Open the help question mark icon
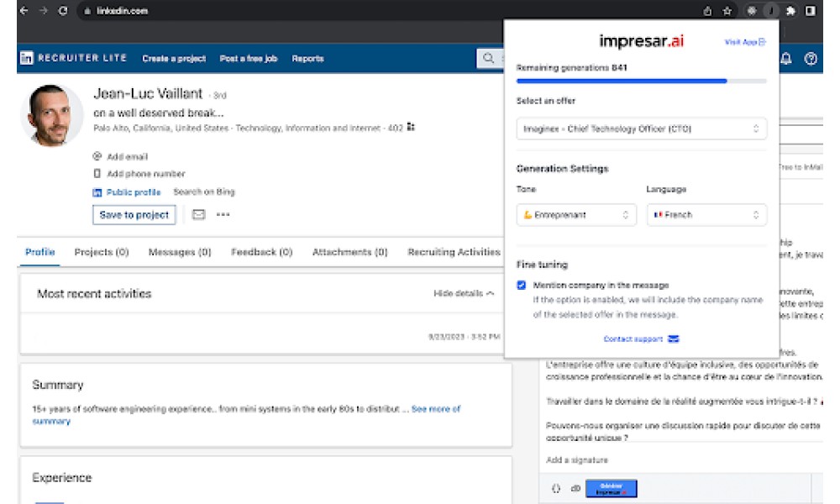Image resolution: width=840 pixels, height=504 pixels. click(x=811, y=59)
